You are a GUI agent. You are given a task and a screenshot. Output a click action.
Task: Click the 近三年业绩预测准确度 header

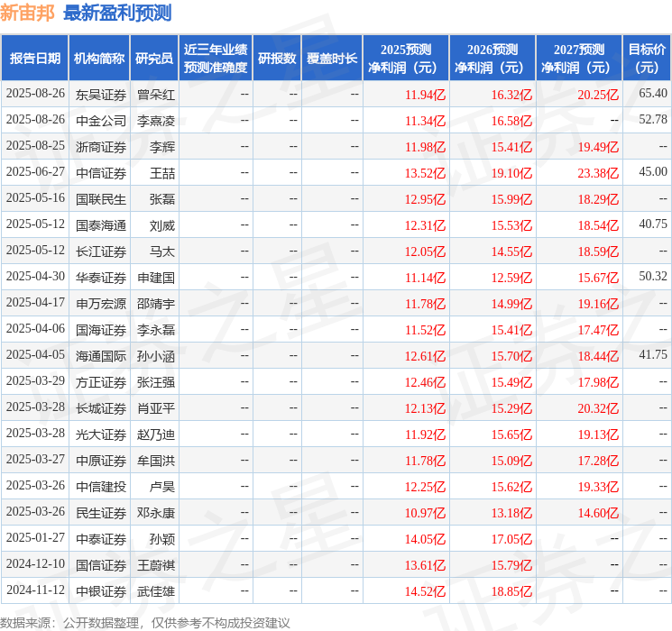(216, 59)
